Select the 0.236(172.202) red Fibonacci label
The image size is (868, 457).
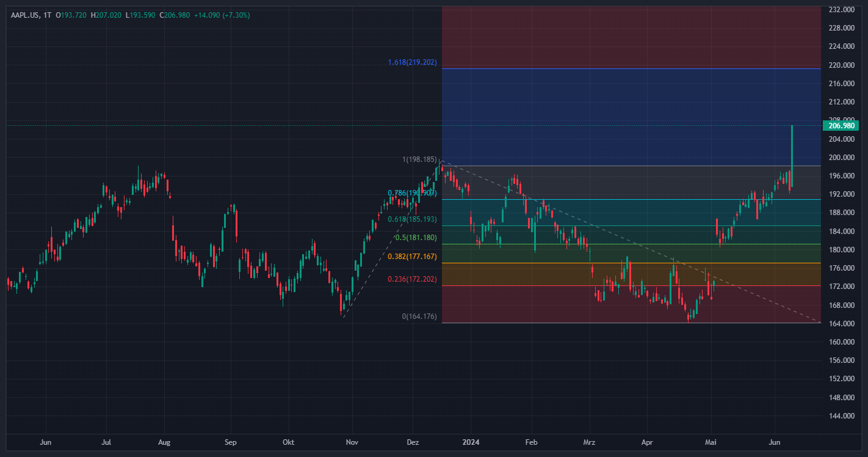[x=412, y=279]
